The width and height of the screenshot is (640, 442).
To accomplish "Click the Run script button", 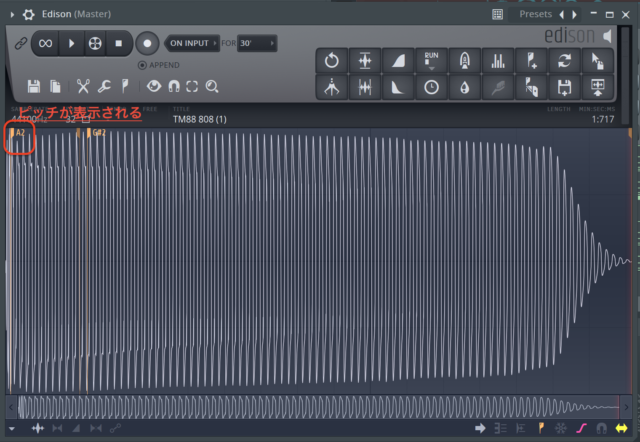I will point(431,60).
